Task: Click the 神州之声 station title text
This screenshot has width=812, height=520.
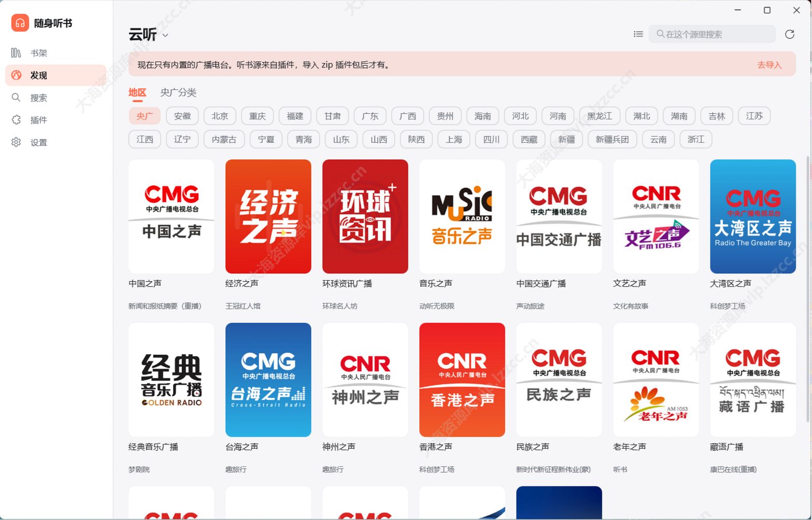Action: [x=339, y=447]
